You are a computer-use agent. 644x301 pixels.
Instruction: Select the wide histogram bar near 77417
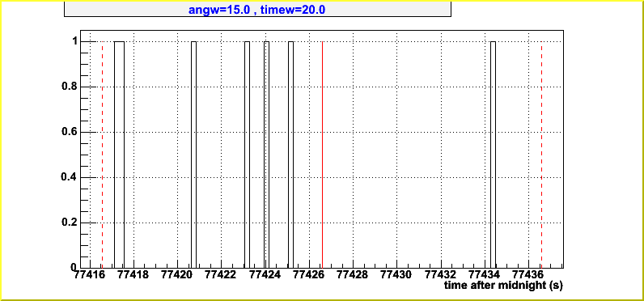(119, 155)
